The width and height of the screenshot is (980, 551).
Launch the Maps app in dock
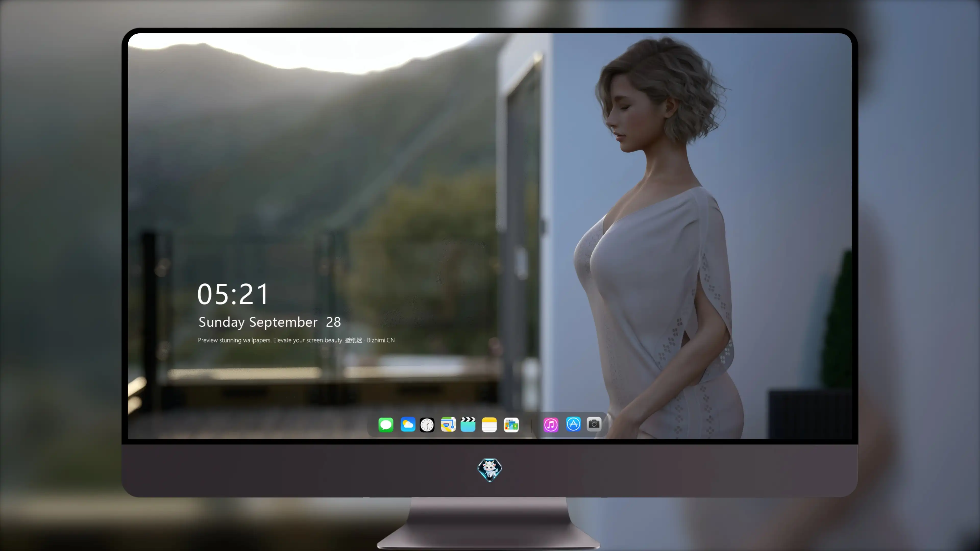(x=448, y=424)
